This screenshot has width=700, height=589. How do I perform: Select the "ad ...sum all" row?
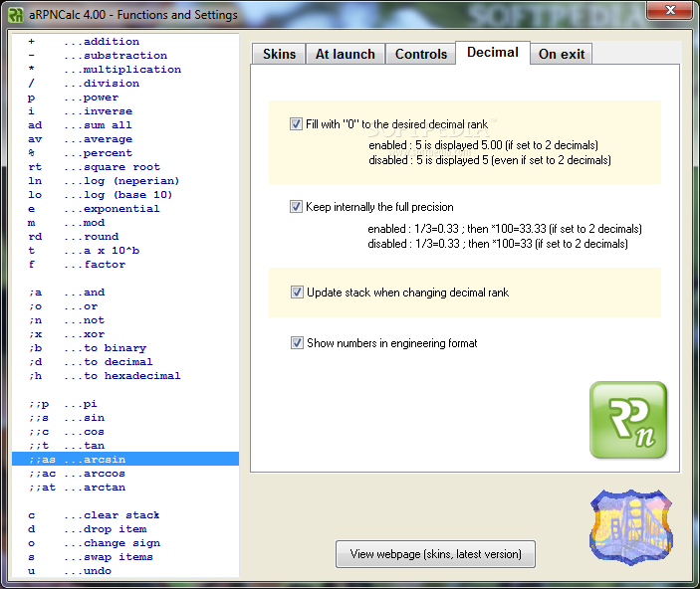coord(125,125)
